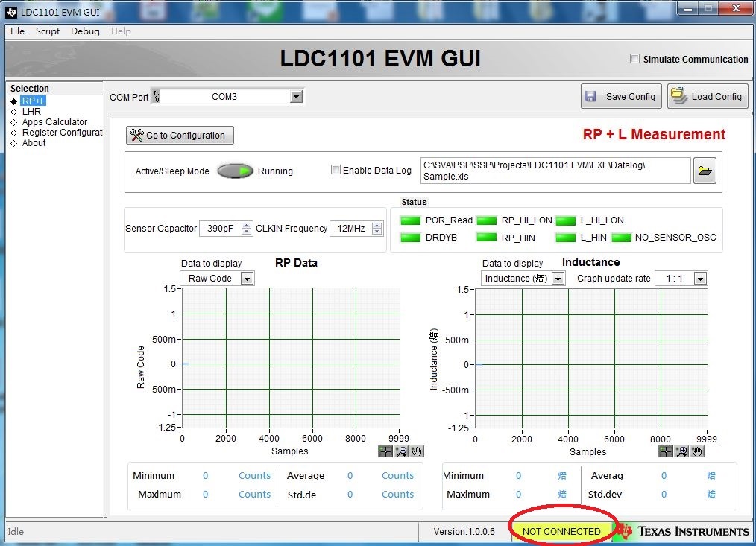Click Go to Configuration button
Viewport: 756px width, 546px height.
(180, 136)
